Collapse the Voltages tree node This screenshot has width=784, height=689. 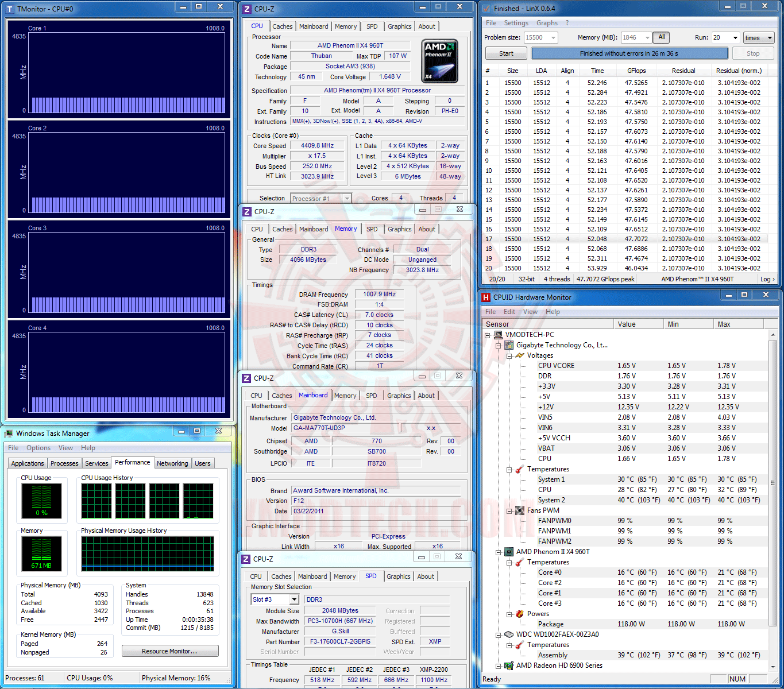point(509,355)
